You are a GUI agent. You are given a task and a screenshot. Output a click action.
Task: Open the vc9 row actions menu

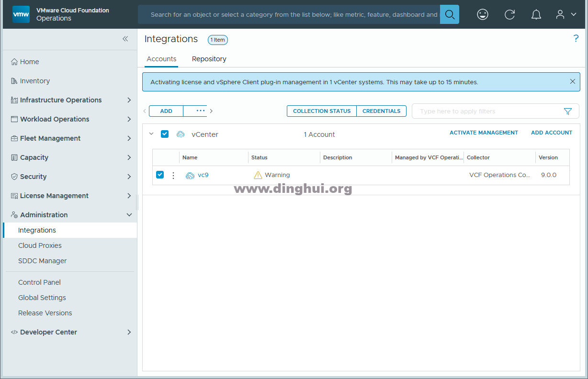pos(173,175)
